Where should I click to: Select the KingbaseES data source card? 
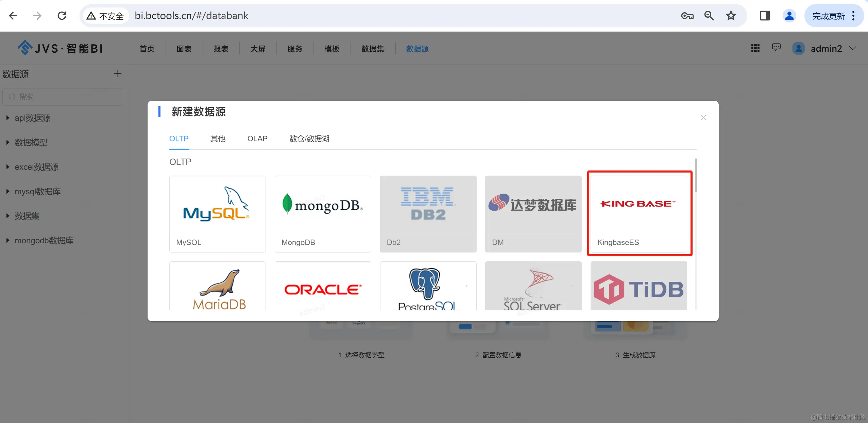(x=639, y=214)
